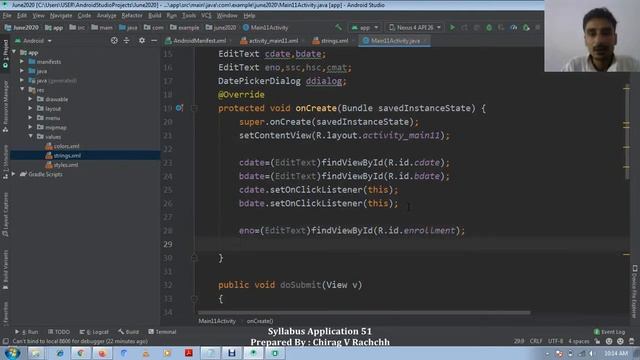Open the Nexus 4 API 26 device dropdown
Image resolution: width=640 pixels, height=360 pixels.
[x=415, y=27]
